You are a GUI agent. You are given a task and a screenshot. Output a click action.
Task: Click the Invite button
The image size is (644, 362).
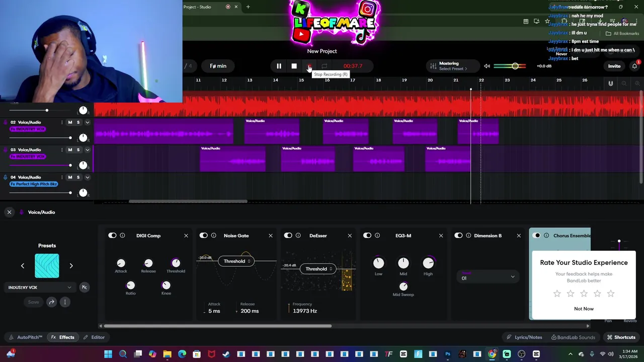click(614, 66)
